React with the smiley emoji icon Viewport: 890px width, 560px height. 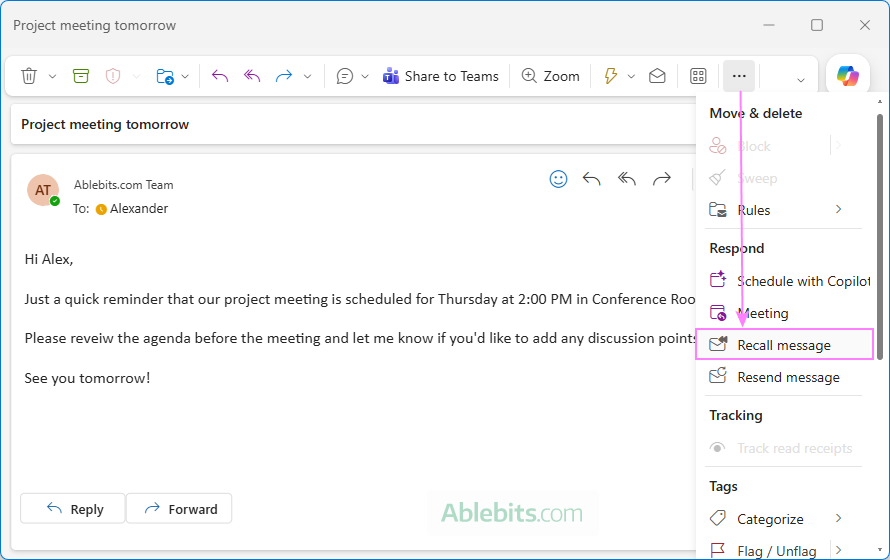pos(559,179)
